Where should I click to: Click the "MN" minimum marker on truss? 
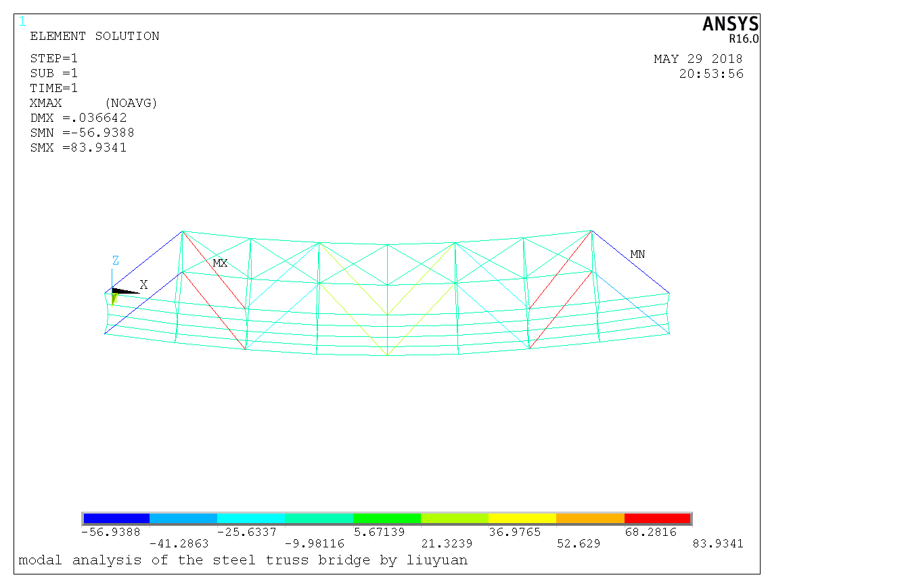pos(637,254)
